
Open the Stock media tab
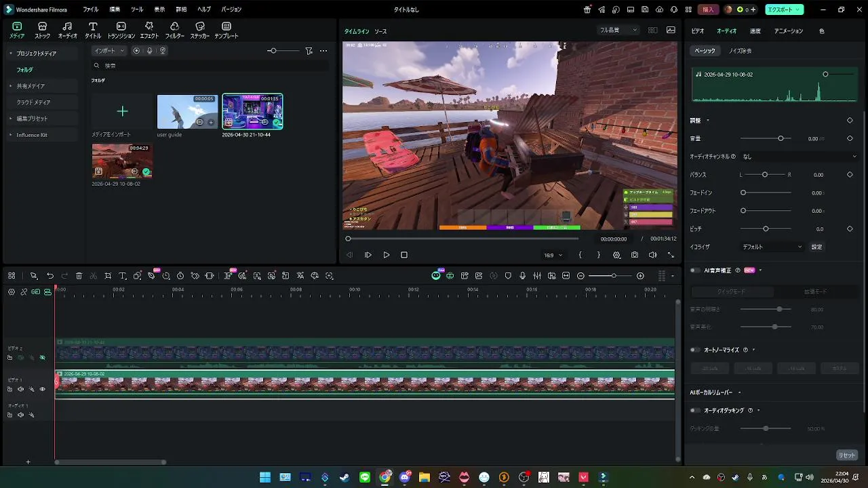pos(42,30)
